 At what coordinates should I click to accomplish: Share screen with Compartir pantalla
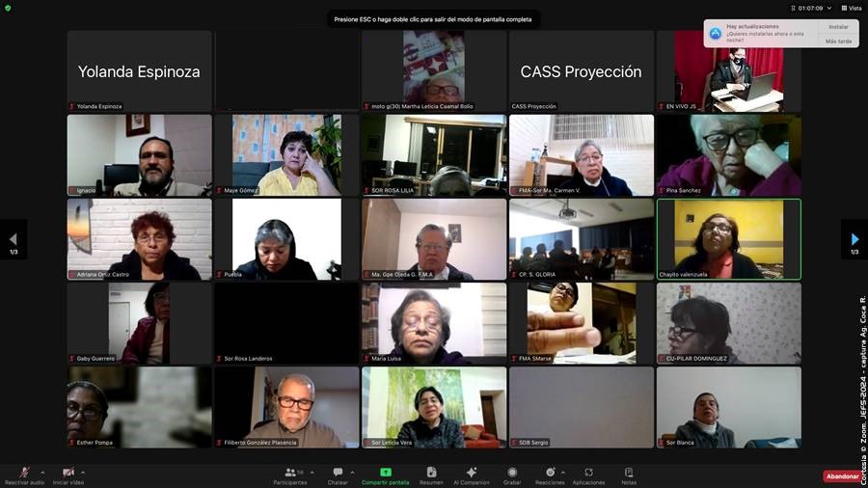pyautogui.click(x=385, y=475)
